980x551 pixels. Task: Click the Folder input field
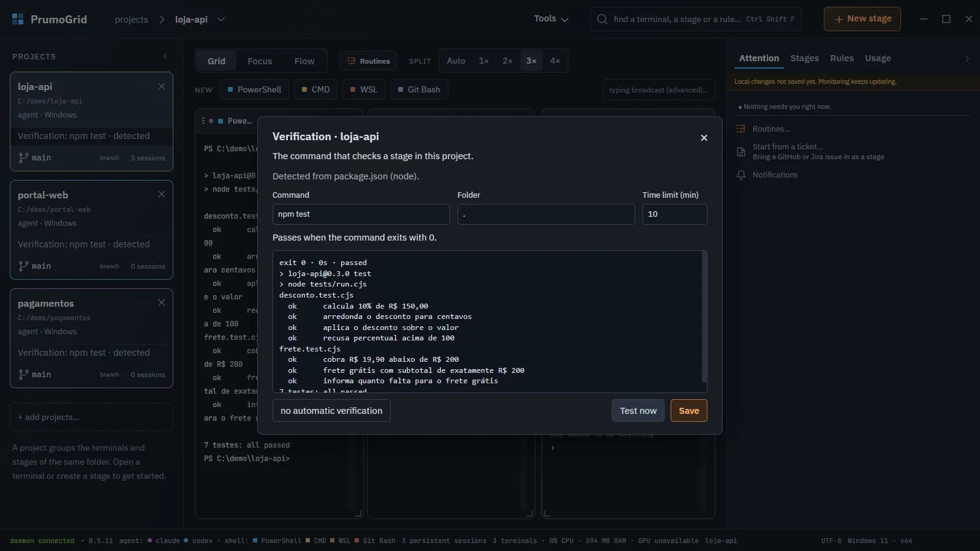pyautogui.click(x=546, y=214)
